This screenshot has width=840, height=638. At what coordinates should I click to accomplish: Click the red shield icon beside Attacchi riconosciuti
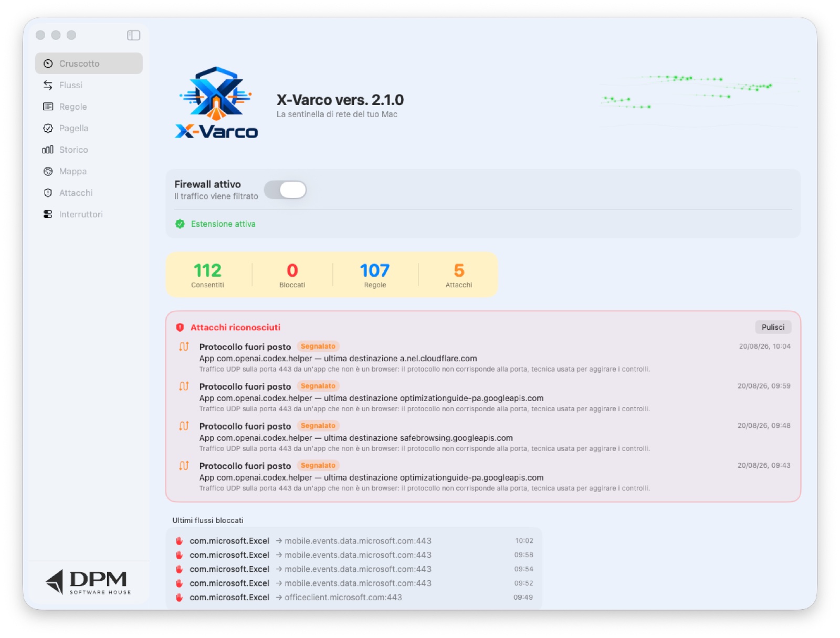[180, 328]
